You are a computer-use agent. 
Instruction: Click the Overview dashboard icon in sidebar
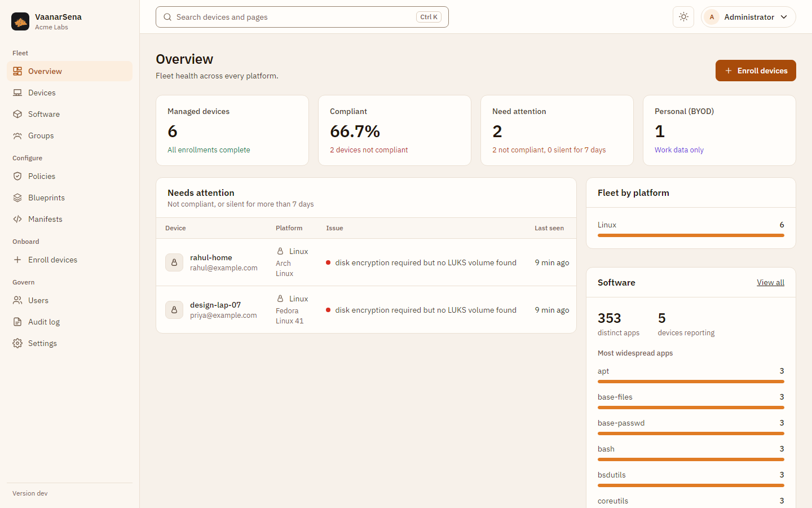(x=17, y=71)
